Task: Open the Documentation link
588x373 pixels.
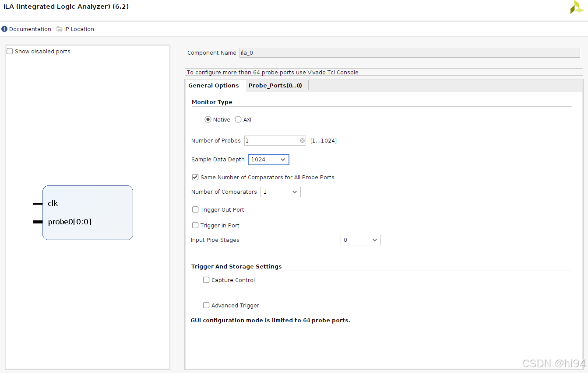Action: (30, 29)
